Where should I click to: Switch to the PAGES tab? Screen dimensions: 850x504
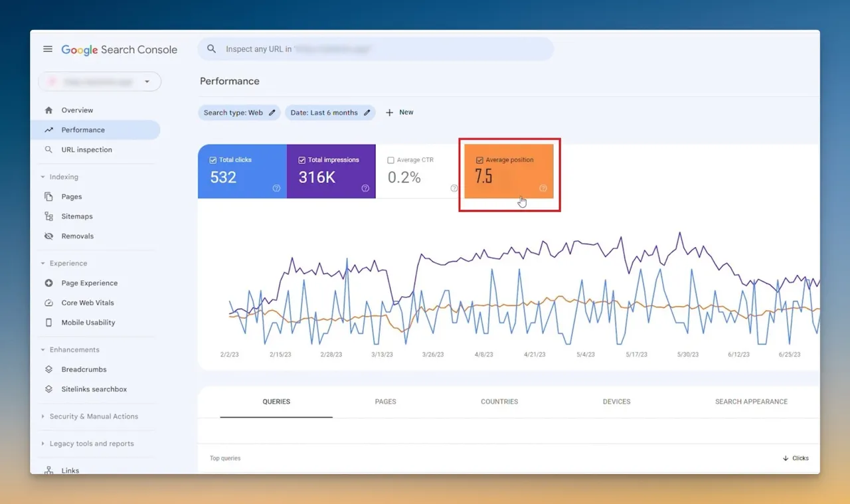(x=385, y=402)
